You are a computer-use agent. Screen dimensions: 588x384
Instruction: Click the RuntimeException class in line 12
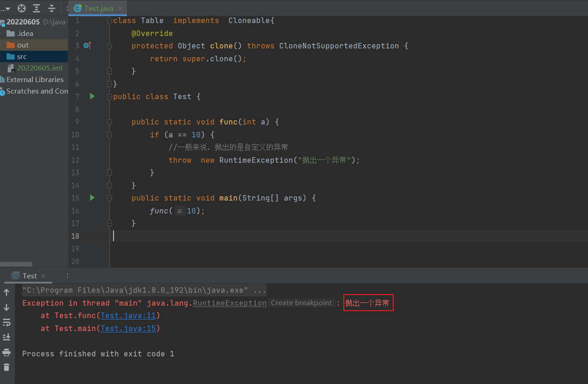tap(256, 160)
